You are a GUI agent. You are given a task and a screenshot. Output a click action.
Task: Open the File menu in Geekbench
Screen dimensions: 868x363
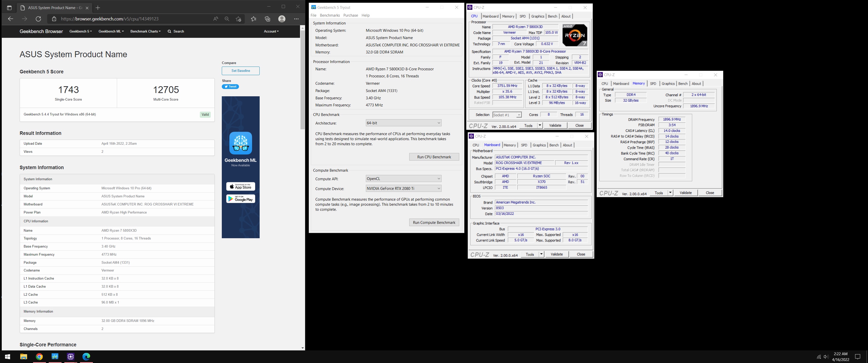(x=313, y=15)
